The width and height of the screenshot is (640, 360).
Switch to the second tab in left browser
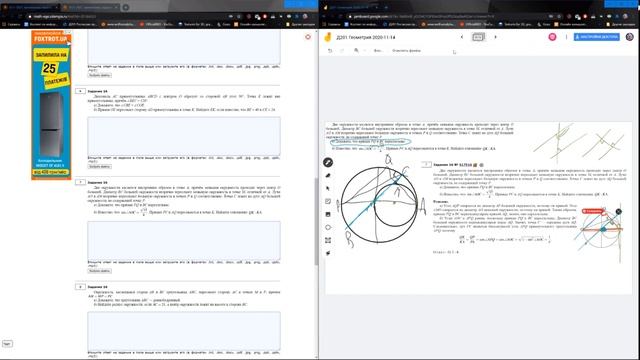click(91, 7)
